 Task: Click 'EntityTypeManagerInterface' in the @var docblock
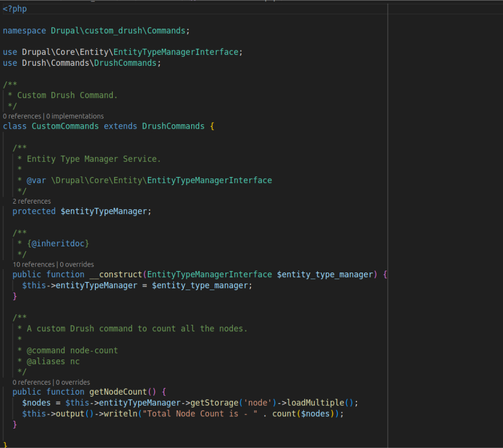[x=209, y=181]
